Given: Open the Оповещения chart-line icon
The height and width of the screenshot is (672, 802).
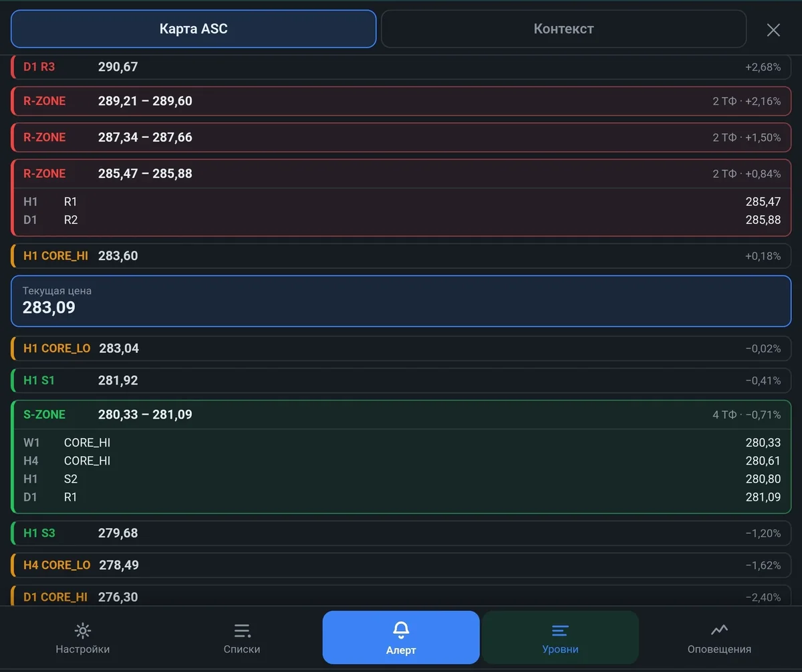Looking at the screenshot, I should [719, 630].
